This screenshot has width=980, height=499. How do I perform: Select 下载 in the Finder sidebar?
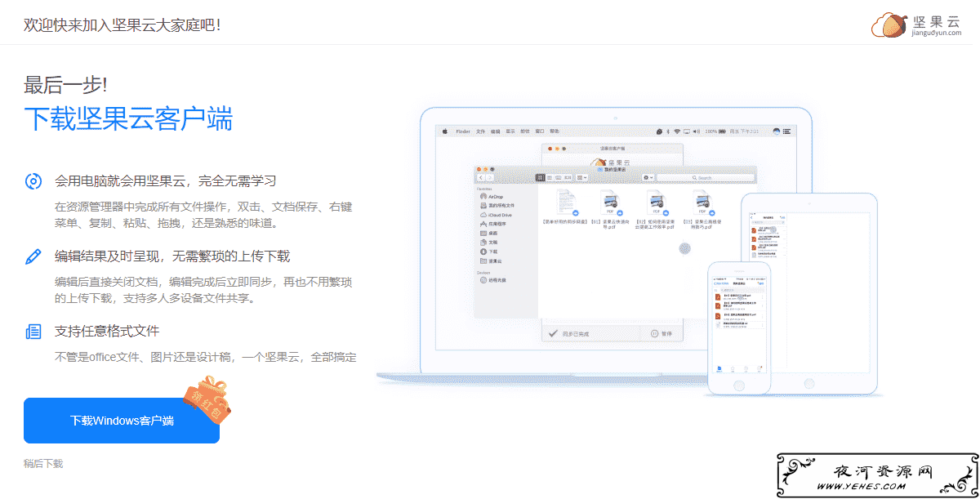(488, 252)
